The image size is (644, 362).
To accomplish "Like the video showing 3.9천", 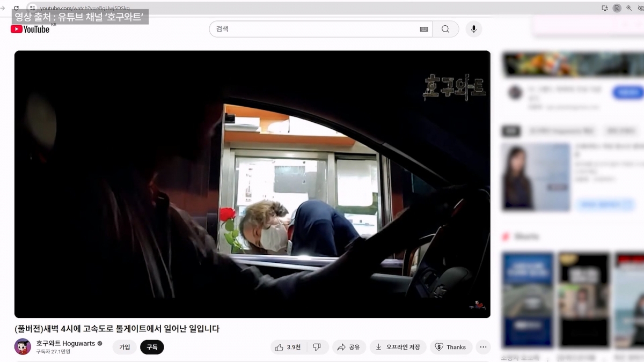I will coord(288,347).
